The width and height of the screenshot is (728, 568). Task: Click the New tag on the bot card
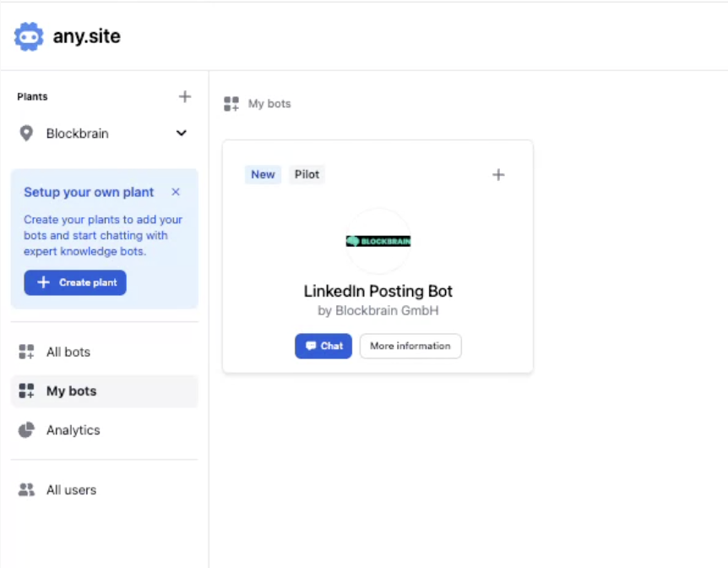263,174
